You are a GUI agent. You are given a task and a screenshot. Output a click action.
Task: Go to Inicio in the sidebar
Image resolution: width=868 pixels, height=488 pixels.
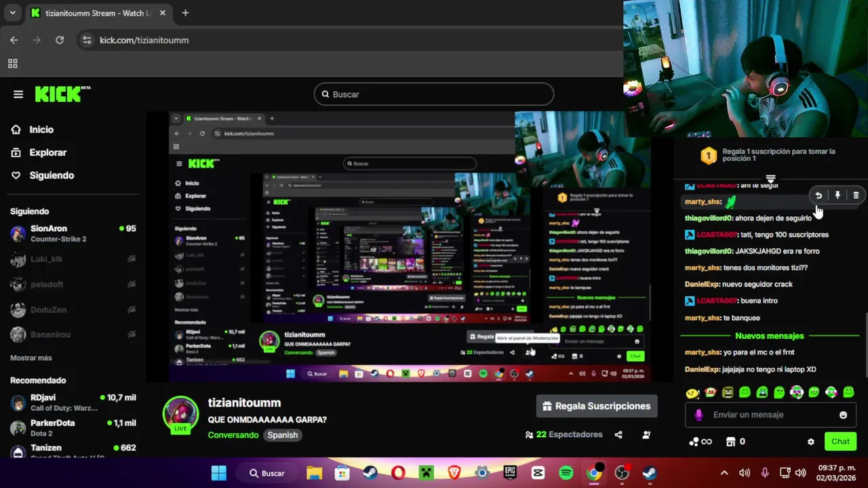click(x=32, y=129)
